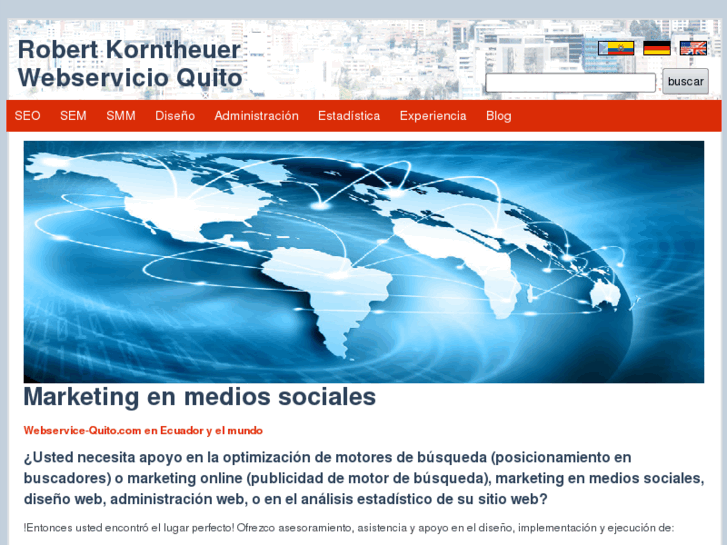Click the Marketing en medios sociales heading
Image resolution: width=727 pixels, height=545 pixels.
pos(200,397)
